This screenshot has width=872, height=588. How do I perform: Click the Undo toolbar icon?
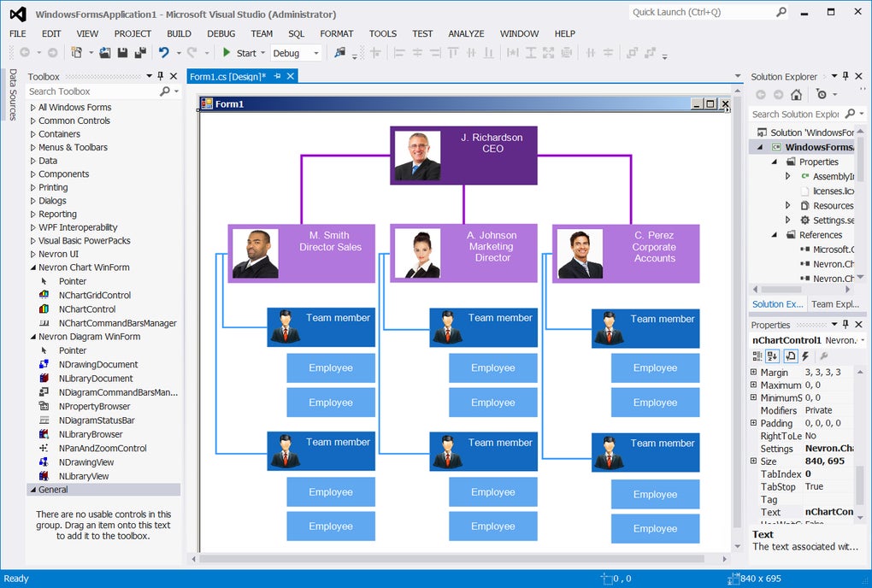[x=162, y=53]
